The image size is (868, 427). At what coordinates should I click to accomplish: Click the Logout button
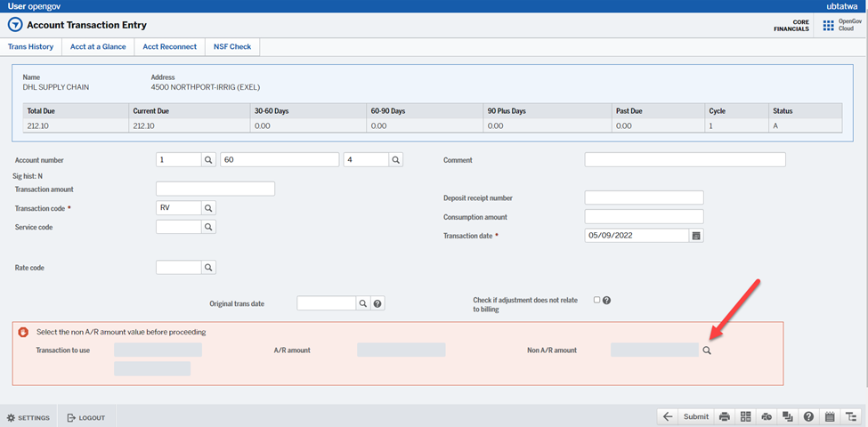tap(85, 417)
